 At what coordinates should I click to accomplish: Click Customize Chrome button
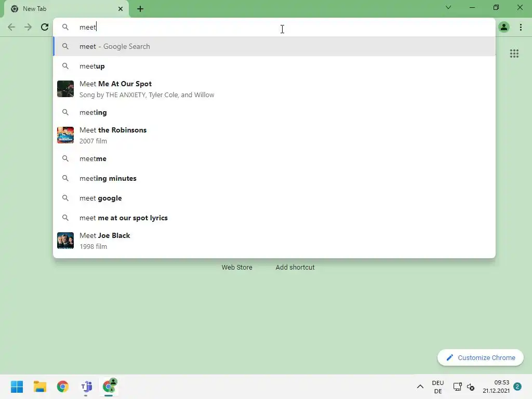[481, 357]
